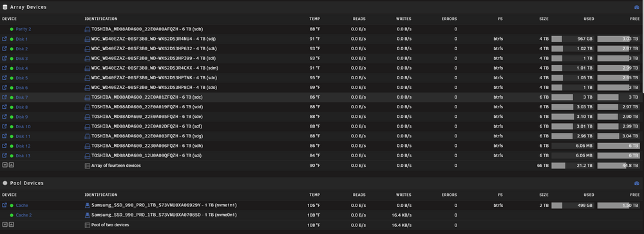Click the Pool Devices dashboard icon
Image resolution: width=644 pixels, height=234 pixels.
637,183
